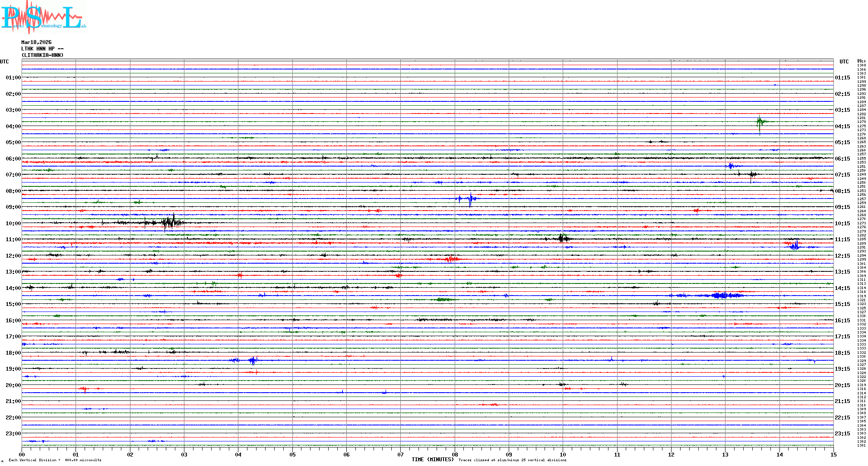This screenshot has width=868, height=466.
Task: Click the Mar 18, 2026 date label
Action: (x=36, y=42)
